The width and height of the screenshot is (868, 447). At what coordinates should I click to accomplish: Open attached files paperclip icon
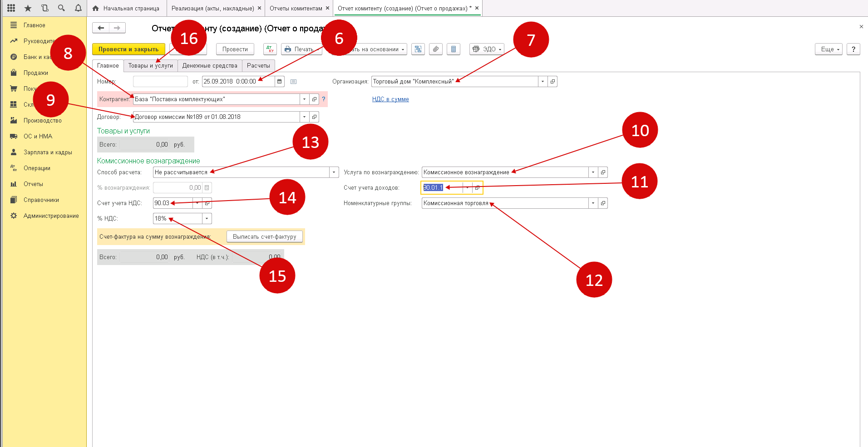436,49
